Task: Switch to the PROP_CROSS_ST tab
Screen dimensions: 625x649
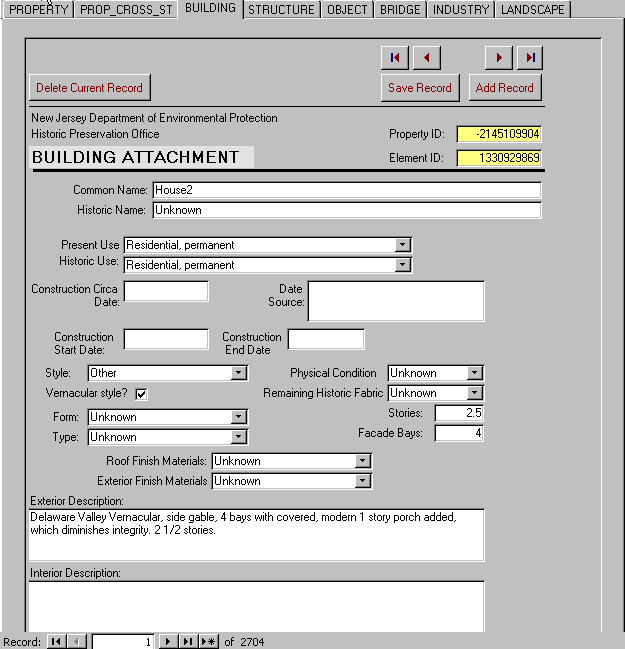Action: click(x=126, y=10)
